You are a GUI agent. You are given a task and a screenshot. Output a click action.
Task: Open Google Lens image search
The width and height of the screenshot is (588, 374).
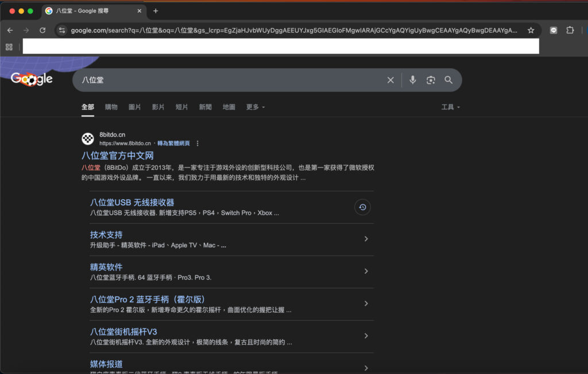coord(431,80)
